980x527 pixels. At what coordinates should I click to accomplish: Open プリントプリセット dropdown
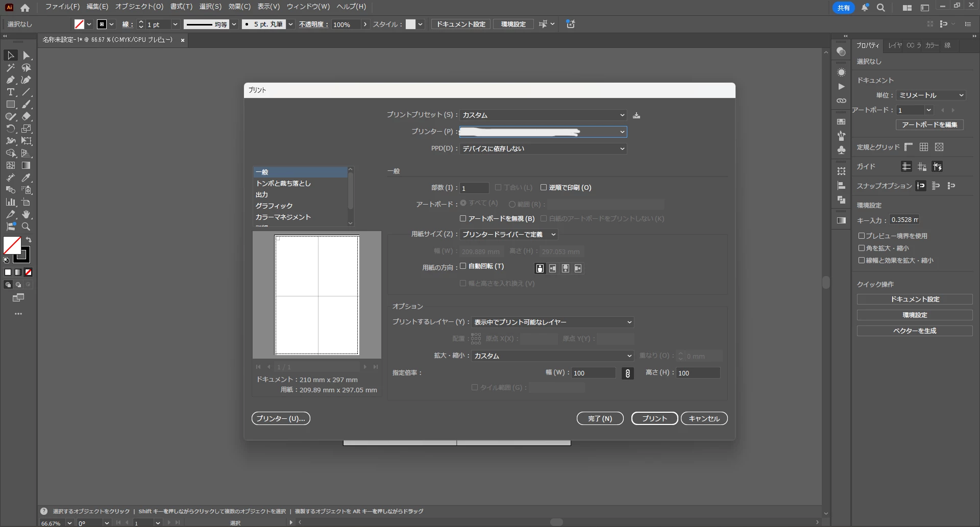point(543,115)
